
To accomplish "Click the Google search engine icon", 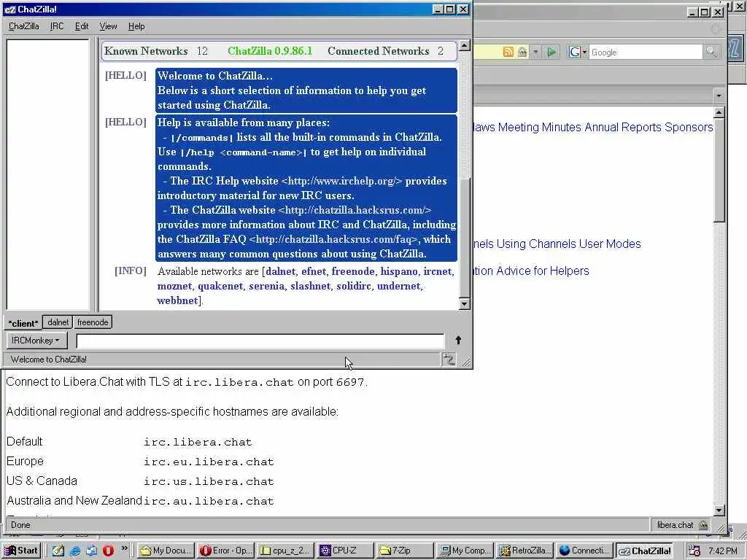I will (x=575, y=52).
